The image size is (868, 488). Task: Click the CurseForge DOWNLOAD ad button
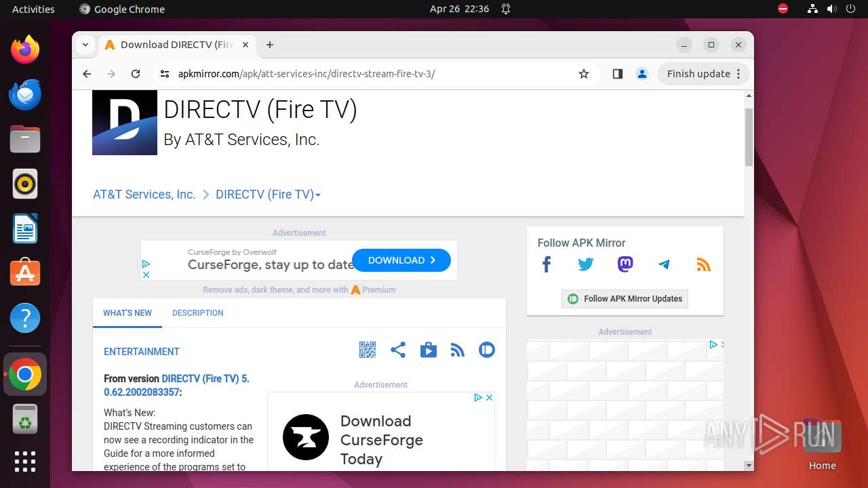click(401, 260)
